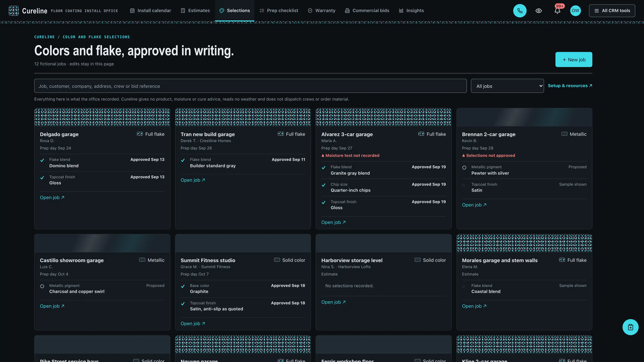Screen dimensions: 644x362
Task: Open job link for Alvarez 3-car garage
Action: click(333, 222)
